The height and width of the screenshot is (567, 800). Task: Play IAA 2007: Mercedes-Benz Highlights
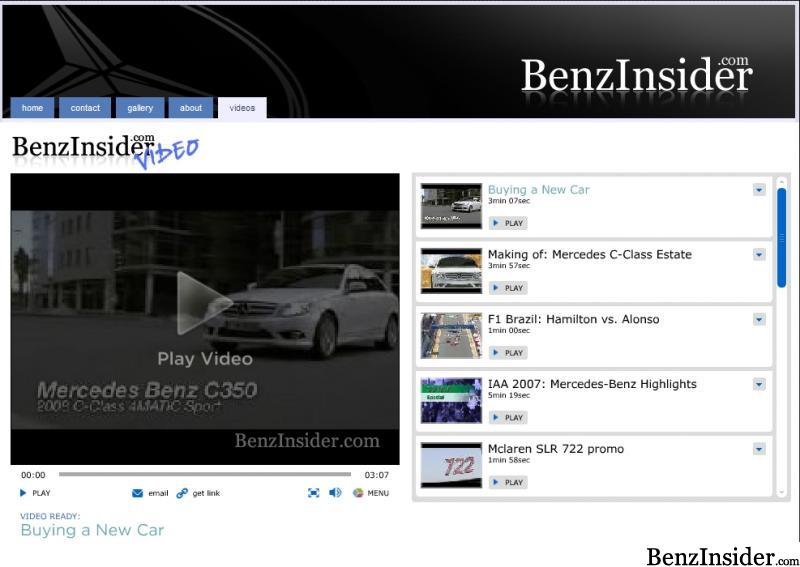[x=508, y=417]
